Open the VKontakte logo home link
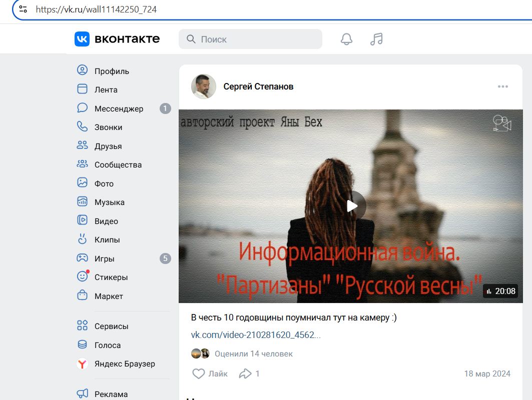 click(x=117, y=39)
